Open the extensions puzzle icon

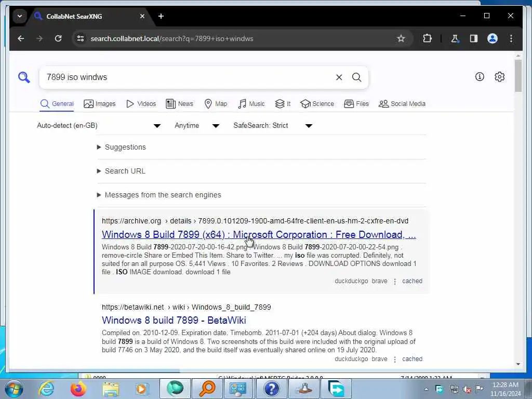click(427, 38)
